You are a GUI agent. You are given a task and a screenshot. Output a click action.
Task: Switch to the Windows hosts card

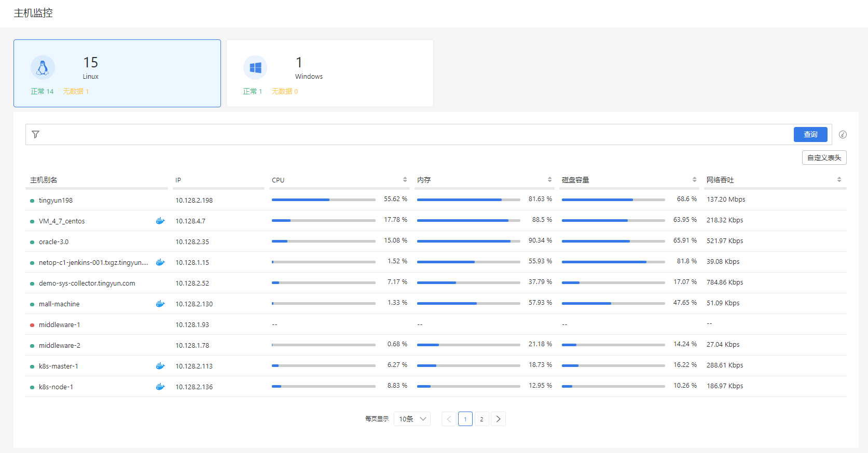(330, 74)
